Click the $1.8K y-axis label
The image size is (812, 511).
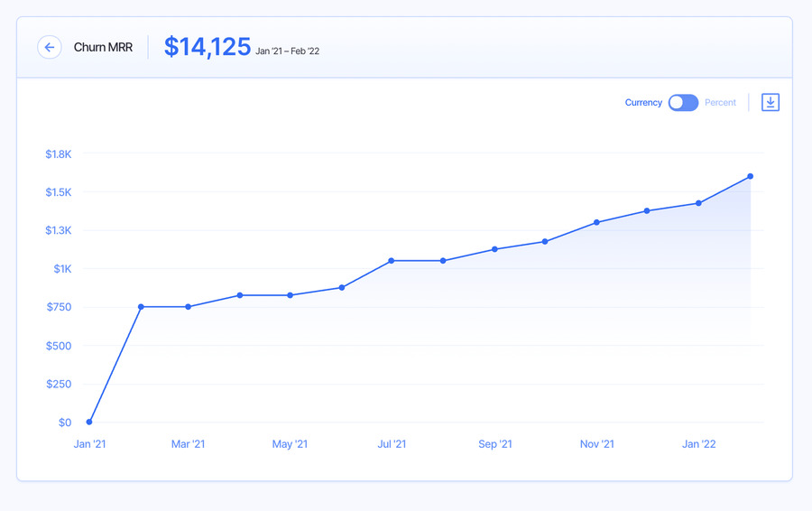click(59, 153)
